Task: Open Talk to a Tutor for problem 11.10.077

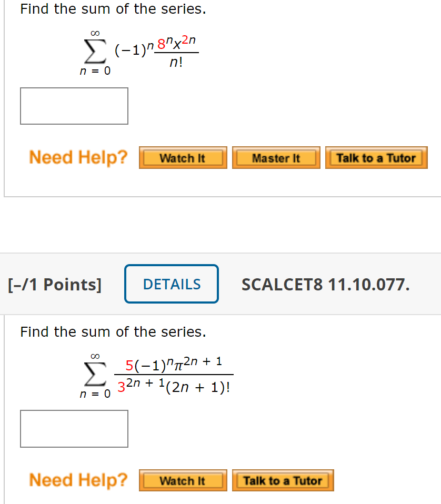Action: pyautogui.click(x=283, y=480)
